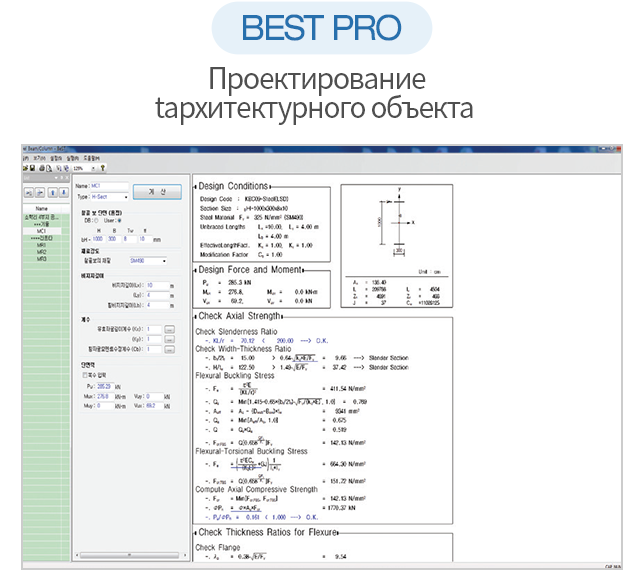The height and width of the screenshot is (587, 644).
Task: Open the third menu bar item
Action: [x=56, y=158]
